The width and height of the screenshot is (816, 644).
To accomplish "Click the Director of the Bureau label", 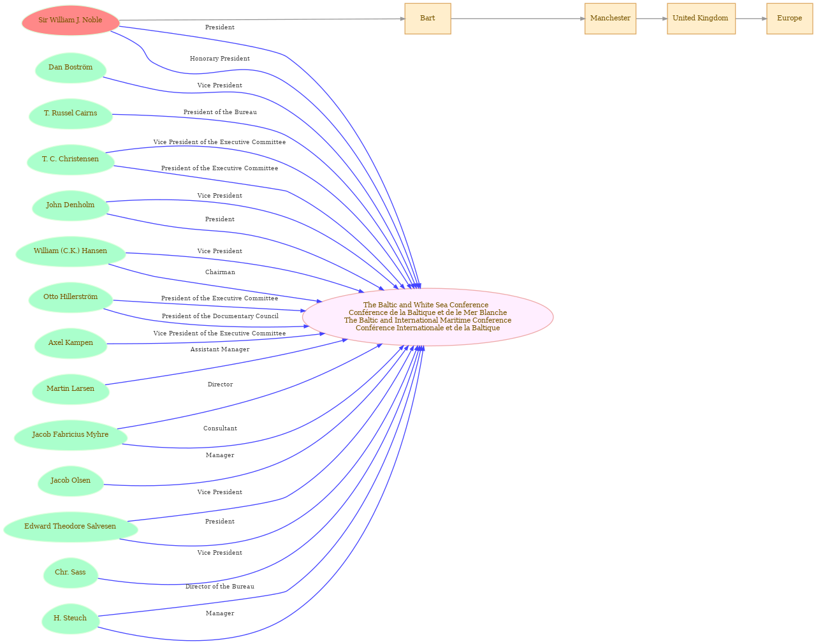I will 220,587.
